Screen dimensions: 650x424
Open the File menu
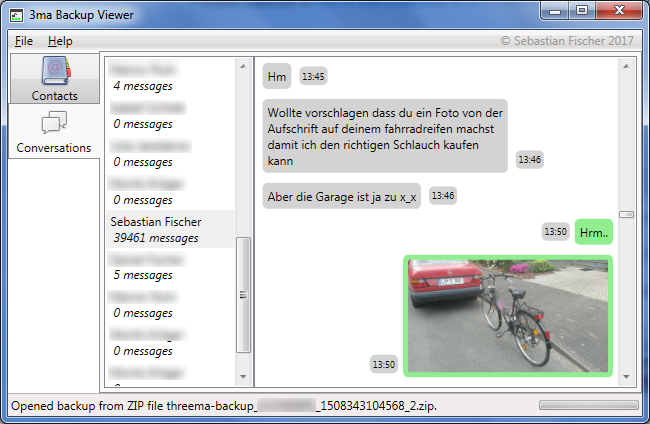[x=24, y=41]
